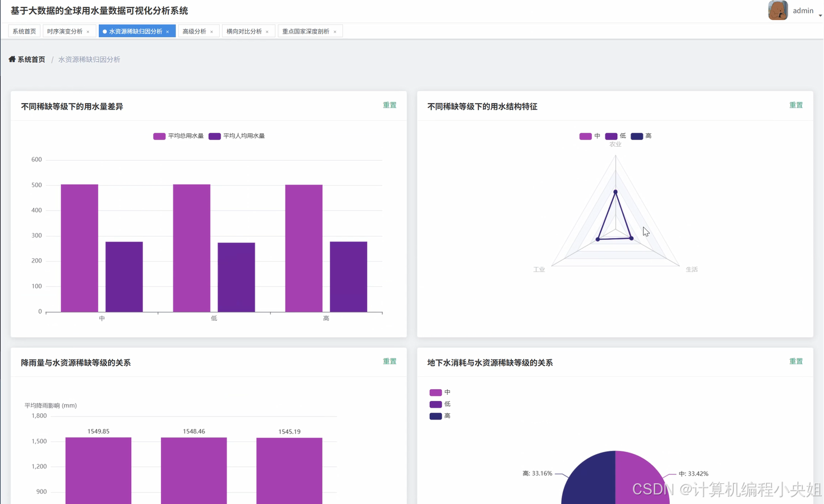Image resolution: width=824 pixels, height=504 pixels.
Task: Click the 水资源稀缺归因分析 breadcrumb text
Action: coord(89,59)
